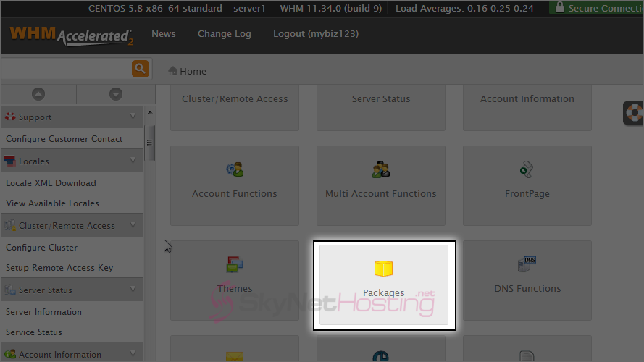Click the Server Status sidebar header label
Viewport: 644px width, 362px height.
click(x=45, y=290)
